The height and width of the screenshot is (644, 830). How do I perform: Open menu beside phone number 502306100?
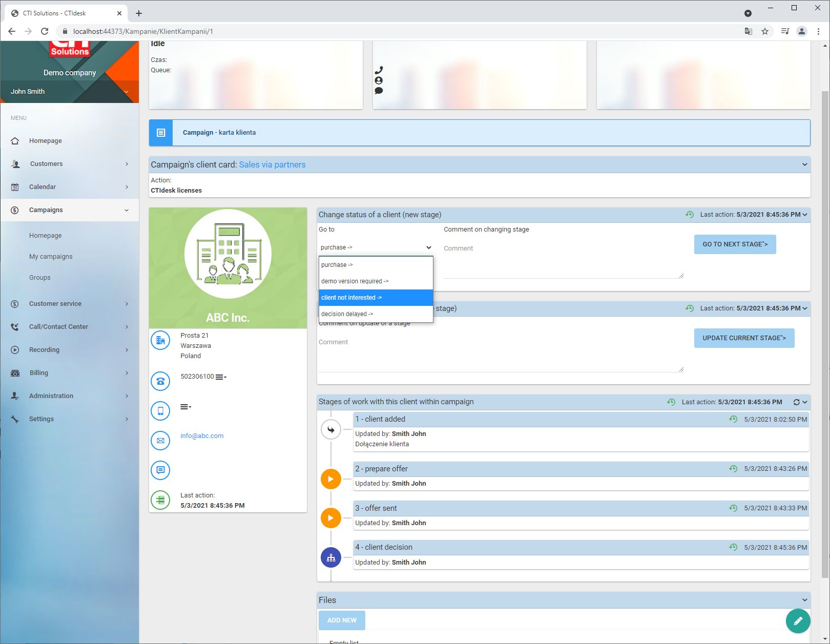[221, 377]
